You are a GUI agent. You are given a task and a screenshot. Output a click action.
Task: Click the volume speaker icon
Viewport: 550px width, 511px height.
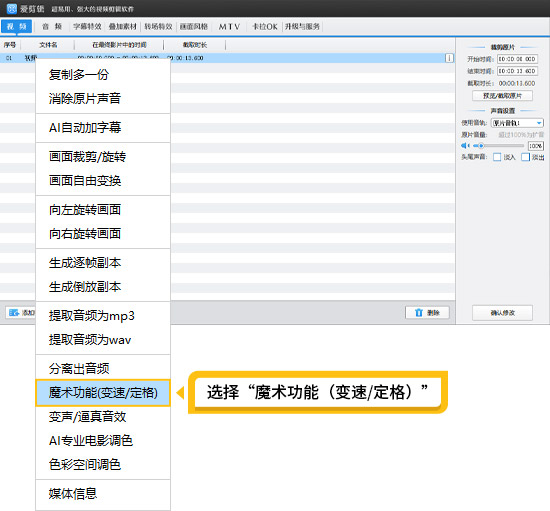pos(465,146)
